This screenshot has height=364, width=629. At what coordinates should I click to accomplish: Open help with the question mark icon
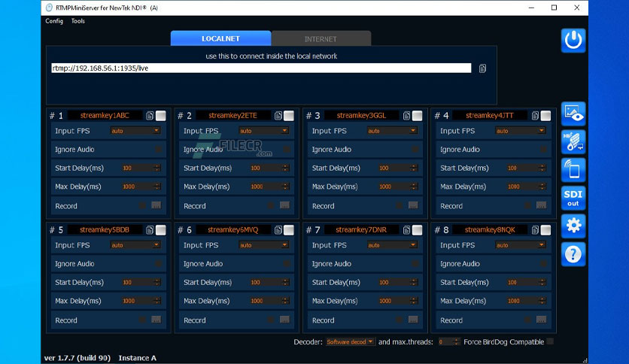[x=573, y=254]
